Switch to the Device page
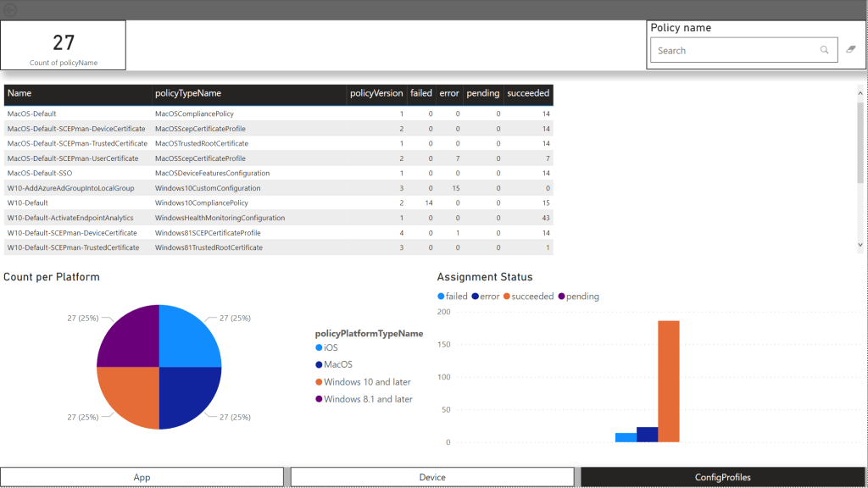868x488 pixels. click(432, 477)
